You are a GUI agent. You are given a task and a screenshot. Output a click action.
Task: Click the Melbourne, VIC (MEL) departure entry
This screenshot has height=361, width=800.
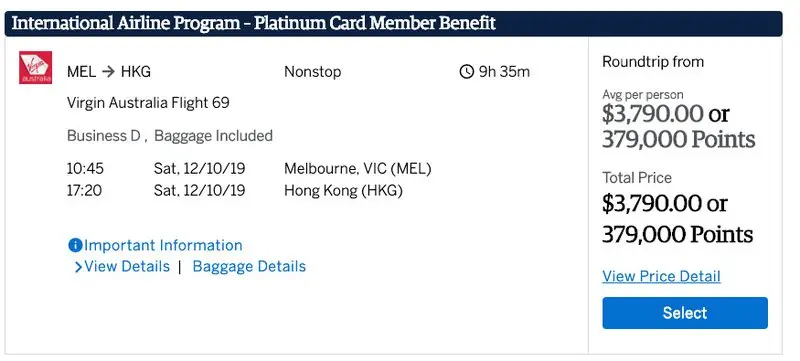click(358, 169)
